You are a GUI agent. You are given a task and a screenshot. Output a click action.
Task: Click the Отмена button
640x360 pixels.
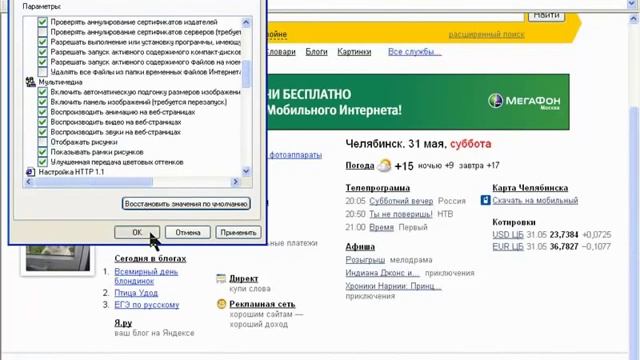pyautogui.click(x=188, y=232)
